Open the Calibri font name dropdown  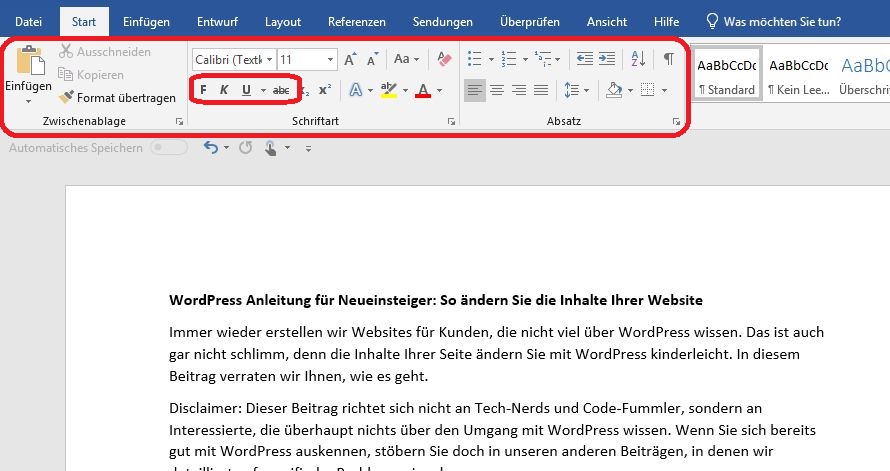(x=269, y=60)
